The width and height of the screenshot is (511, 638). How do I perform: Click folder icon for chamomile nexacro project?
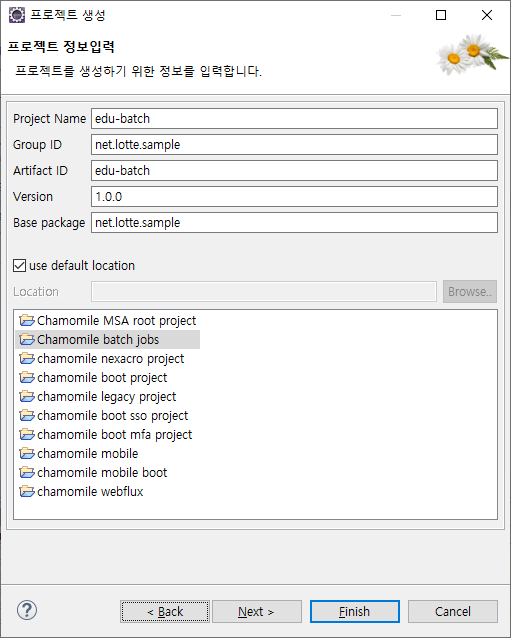point(27,358)
